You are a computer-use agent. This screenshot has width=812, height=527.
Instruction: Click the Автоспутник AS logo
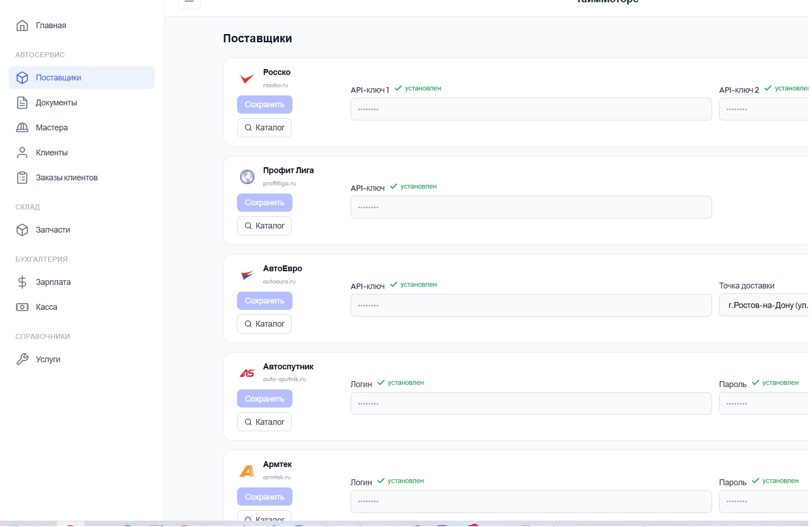click(x=248, y=373)
